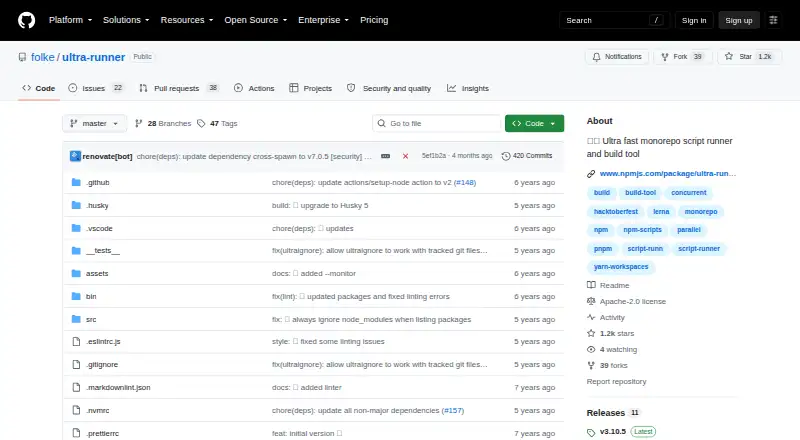Click the Sign up button
This screenshot has height=440, width=800.
(739, 20)
